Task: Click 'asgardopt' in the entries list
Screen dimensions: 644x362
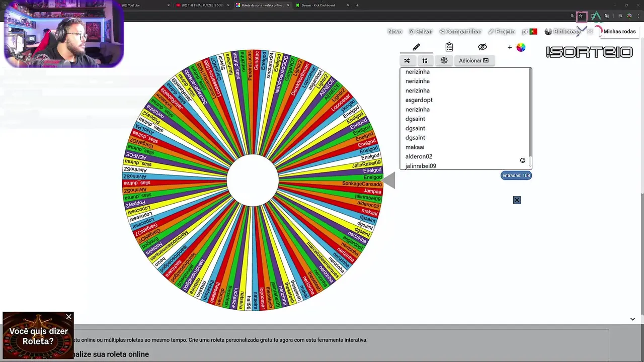Action: click(419, 100)
